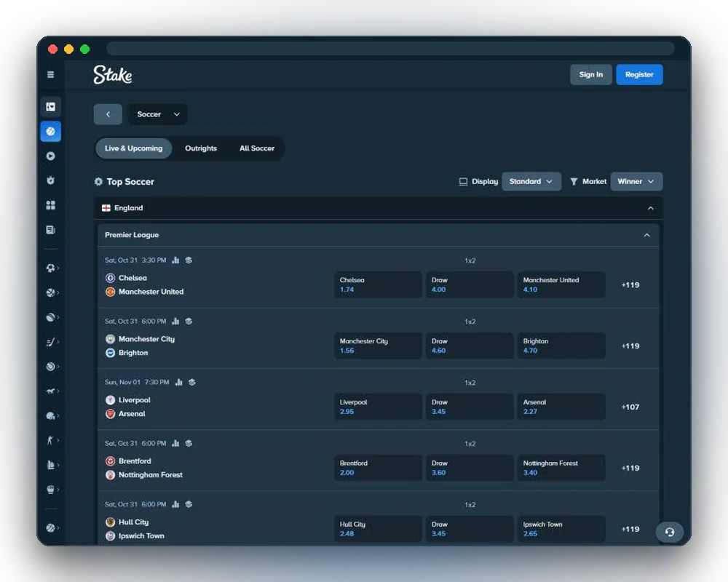Image resolution: width=728 pixels, height=582 pixels.
Task: Collapse the England section
Action: tap(650, 208)
